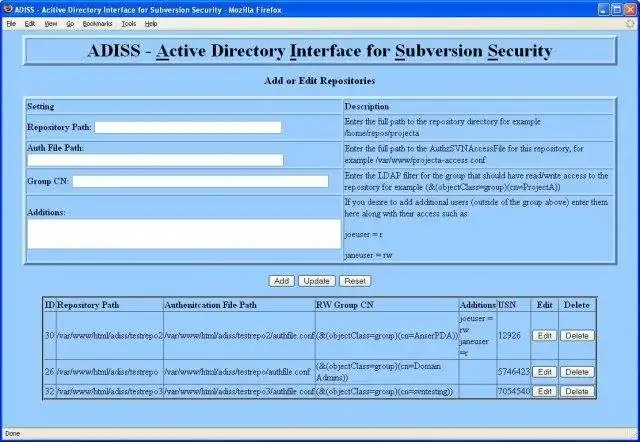640x442 pixels.
Task: Click auth file path testrepo3/authfile.conf
Action: [239, 391]
